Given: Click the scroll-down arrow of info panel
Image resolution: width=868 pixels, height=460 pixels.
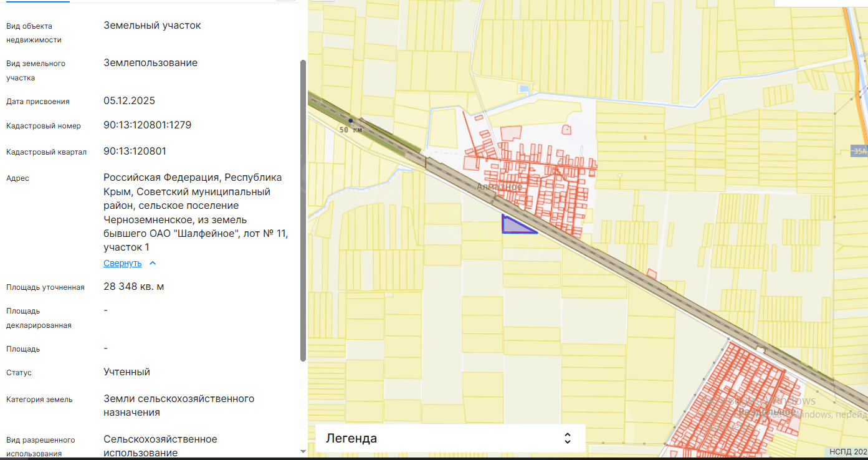Looking at the screenshot, I should [303, 451].
